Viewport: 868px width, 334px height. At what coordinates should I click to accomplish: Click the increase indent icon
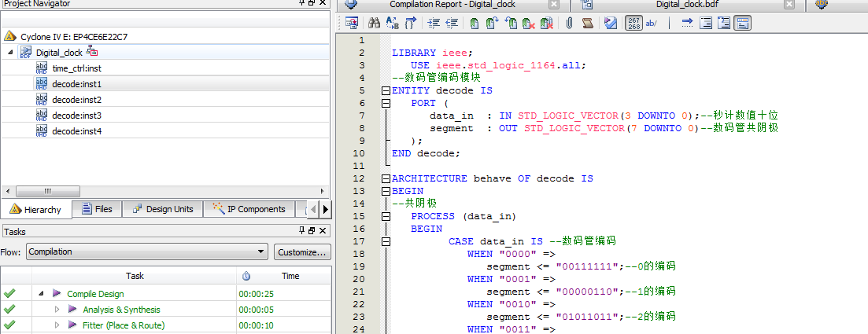[x=433, y=24]
